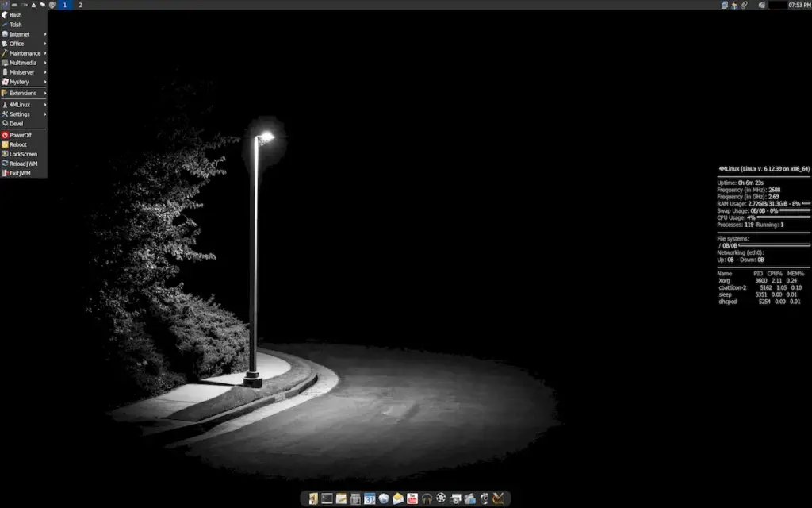
Task: Expand the Mystery submenu
Action: click(24, 82)
